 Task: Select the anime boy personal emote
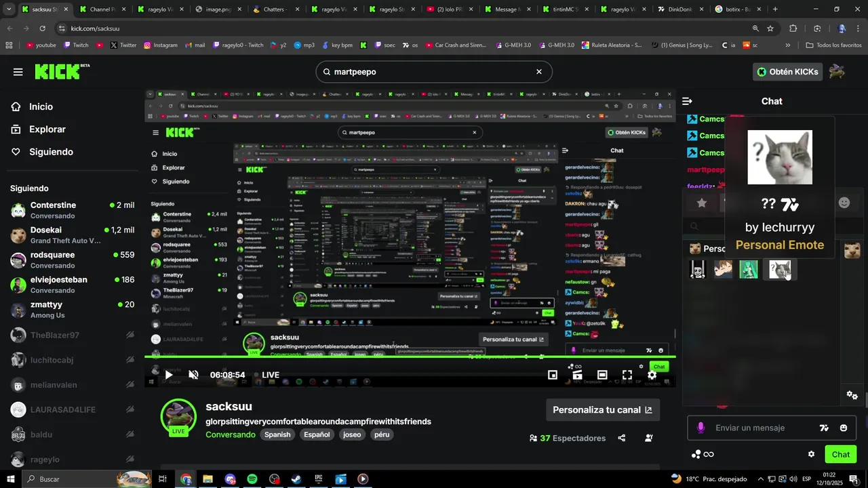(x=723, y=269)
